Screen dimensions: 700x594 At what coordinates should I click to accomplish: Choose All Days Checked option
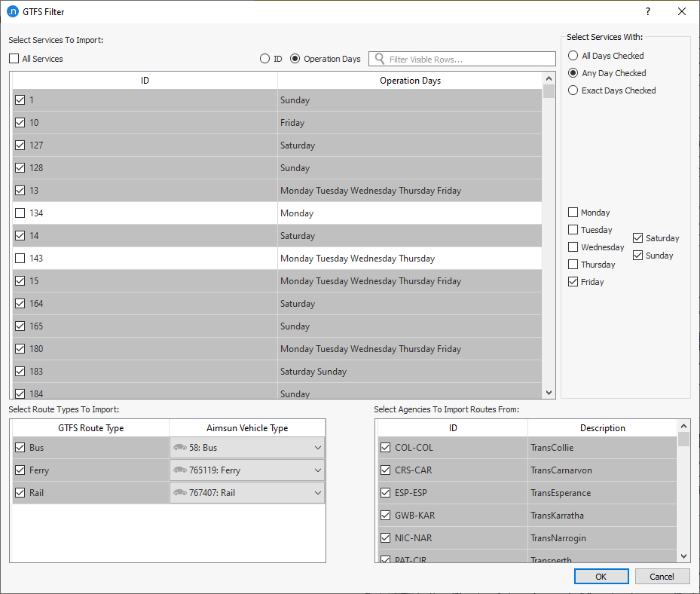[x=573, y=55]
